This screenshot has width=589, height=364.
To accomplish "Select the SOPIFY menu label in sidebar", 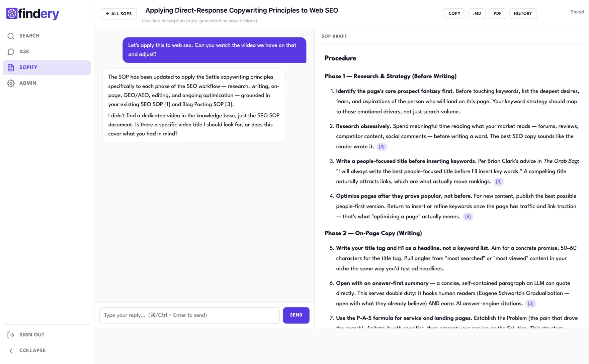I will [28, 68].
